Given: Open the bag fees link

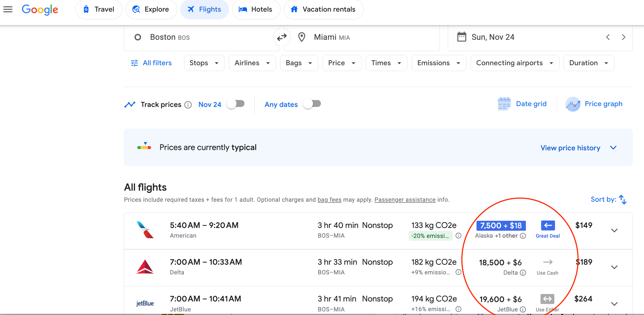Looking at the screenshot, I should point(329,200).
